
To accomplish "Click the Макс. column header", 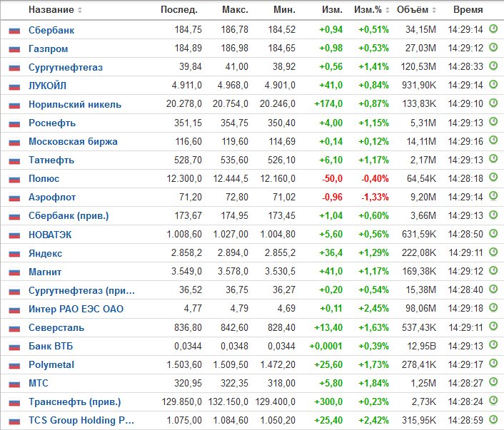I will point(235,10).
